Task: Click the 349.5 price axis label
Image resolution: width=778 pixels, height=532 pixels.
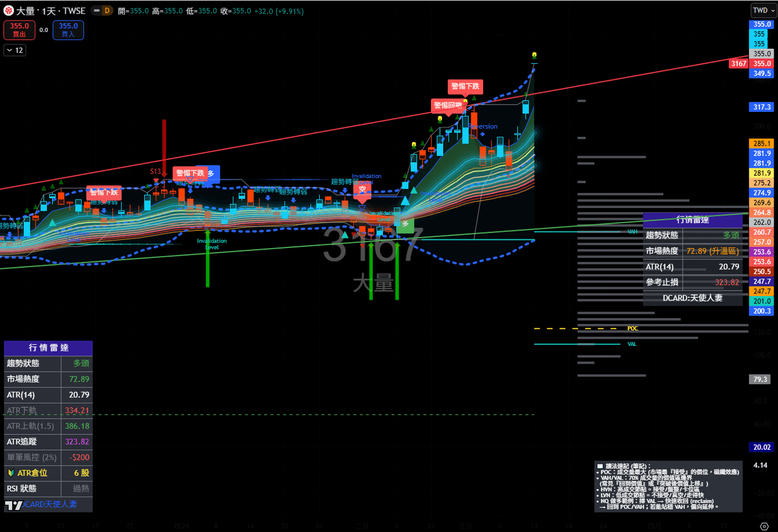Action: 762,73
